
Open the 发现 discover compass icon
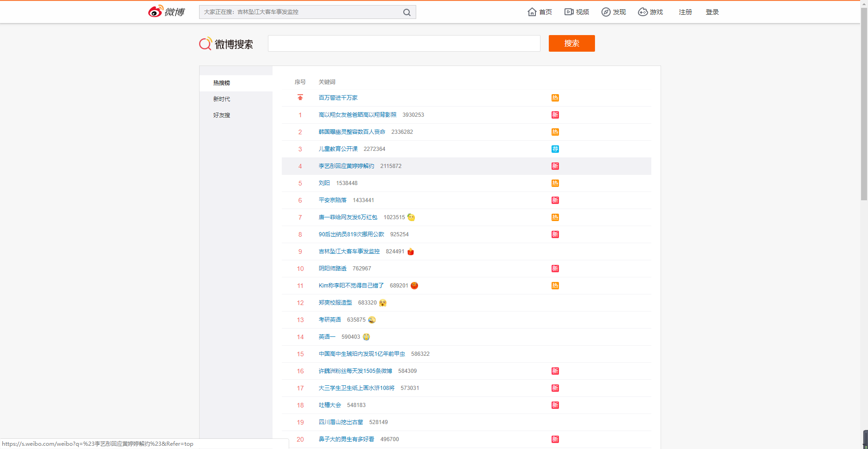606,12
